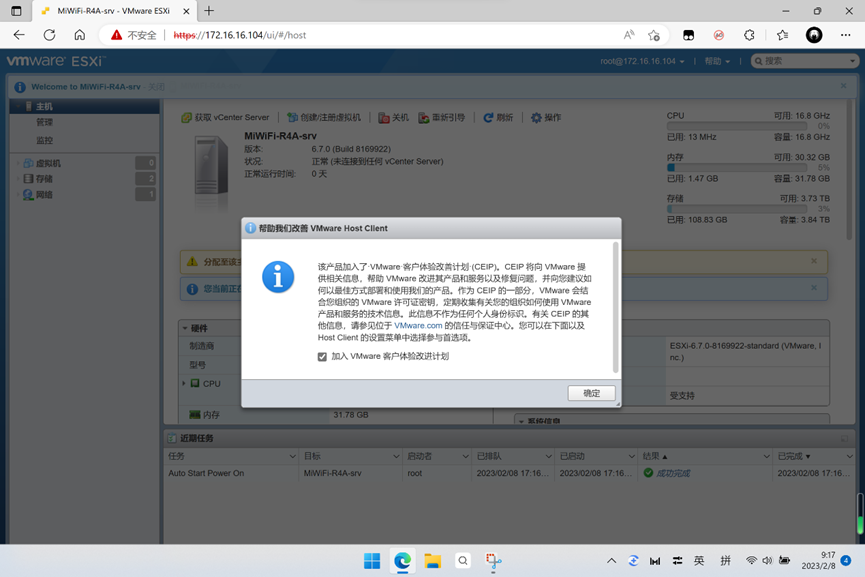The image size is (865, 577).
Task: Click the 搜索 search field
Action: pyautogui.click(x=804, y=61)
